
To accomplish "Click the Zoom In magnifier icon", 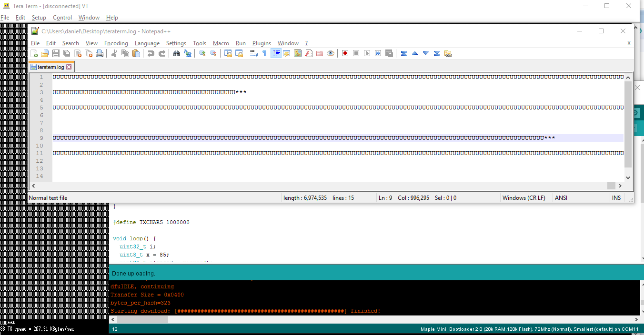I will 202,53.
